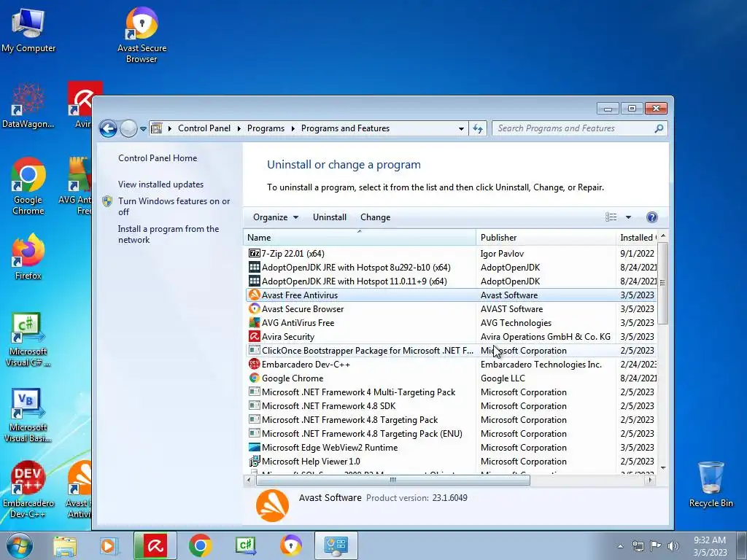Select AdoptOpenJDK JRE 11.0.11+9 entry
The image size is (747, 560).
(451, 281)
